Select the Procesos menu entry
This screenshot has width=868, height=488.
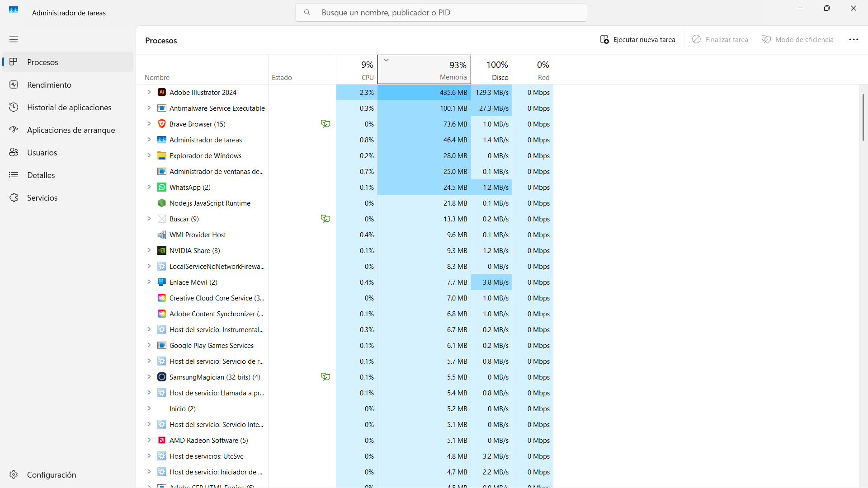tap(42, 62)
